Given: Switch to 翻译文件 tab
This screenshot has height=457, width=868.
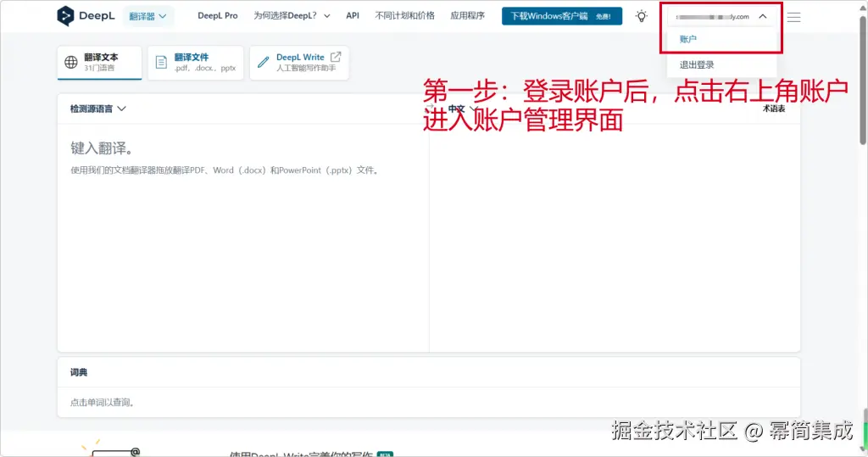Looking at the screenshot, I should coord(196,63).
